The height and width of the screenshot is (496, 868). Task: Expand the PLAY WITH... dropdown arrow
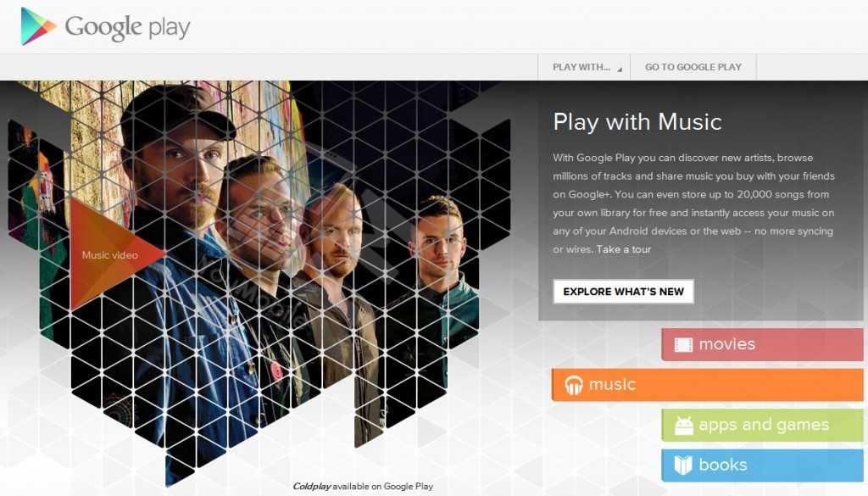(620, 70)
